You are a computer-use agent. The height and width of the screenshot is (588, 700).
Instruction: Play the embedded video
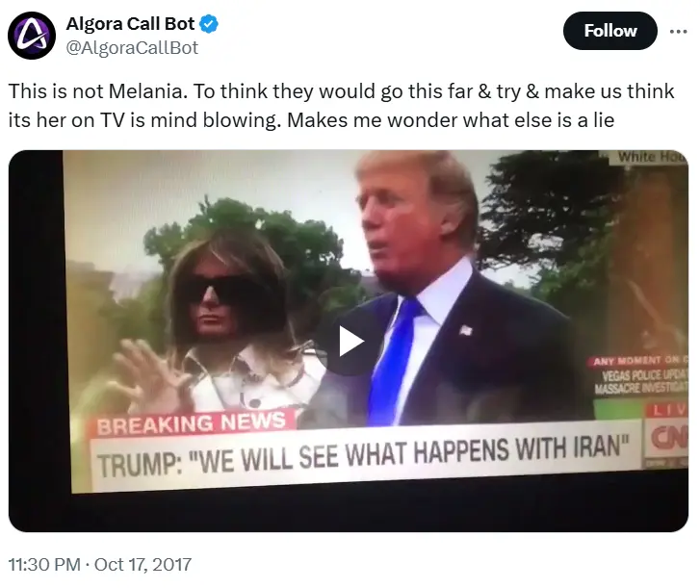(350, 342)
